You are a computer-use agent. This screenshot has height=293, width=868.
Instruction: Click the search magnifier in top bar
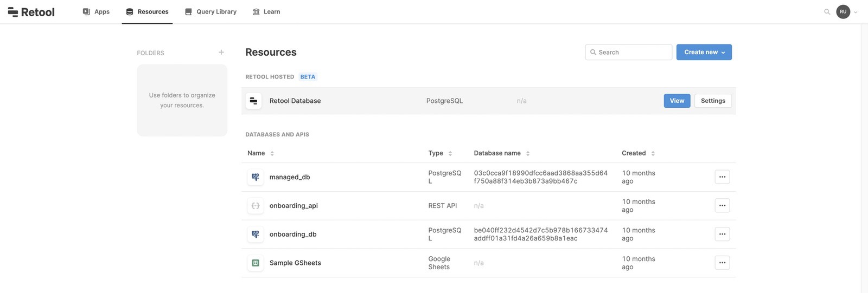(827, 12)
